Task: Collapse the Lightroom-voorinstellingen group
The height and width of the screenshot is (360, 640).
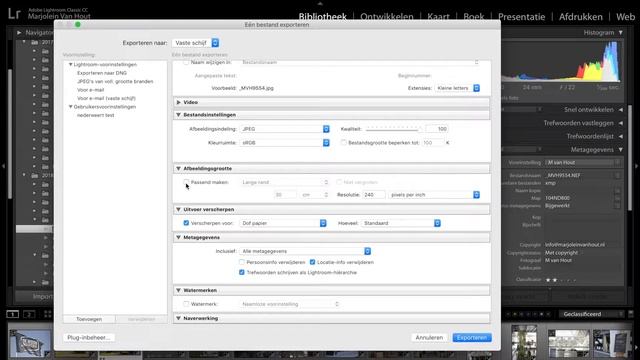Action: click(71, 64)
